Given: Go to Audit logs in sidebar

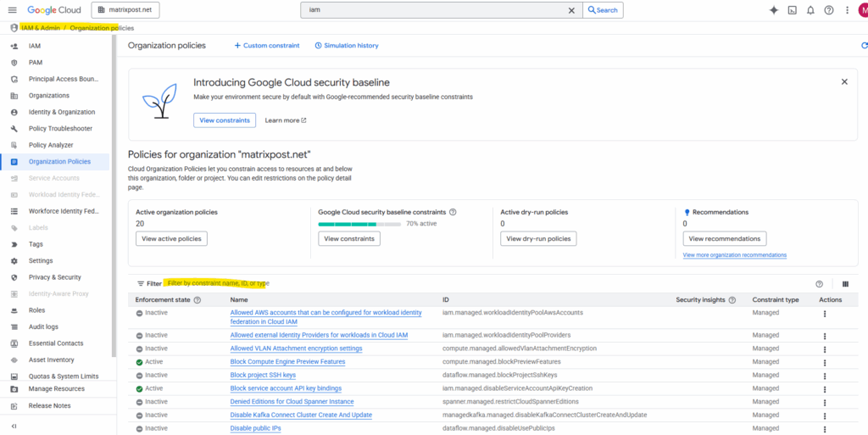Looking at the screenshot, I should click(43, 326).
